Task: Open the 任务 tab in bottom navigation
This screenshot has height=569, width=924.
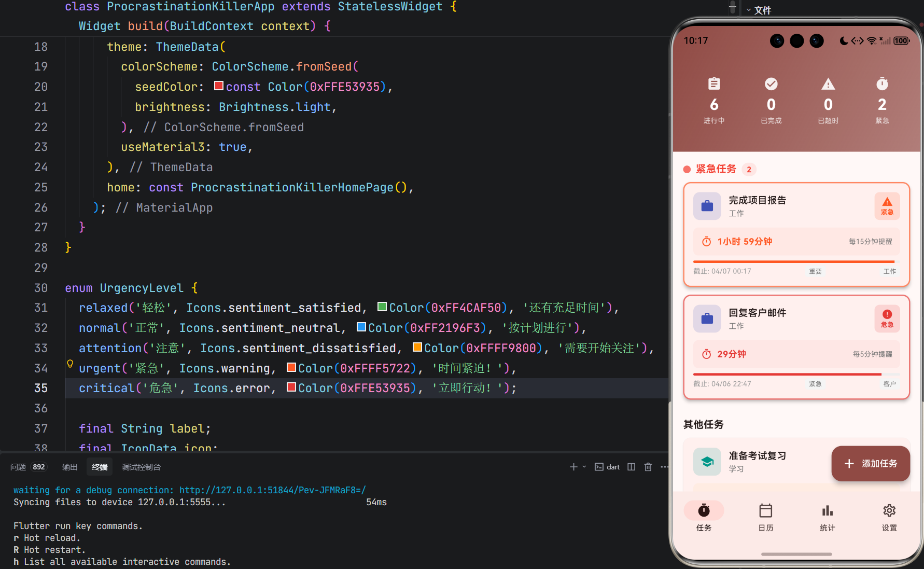Action: click(704, 517)
